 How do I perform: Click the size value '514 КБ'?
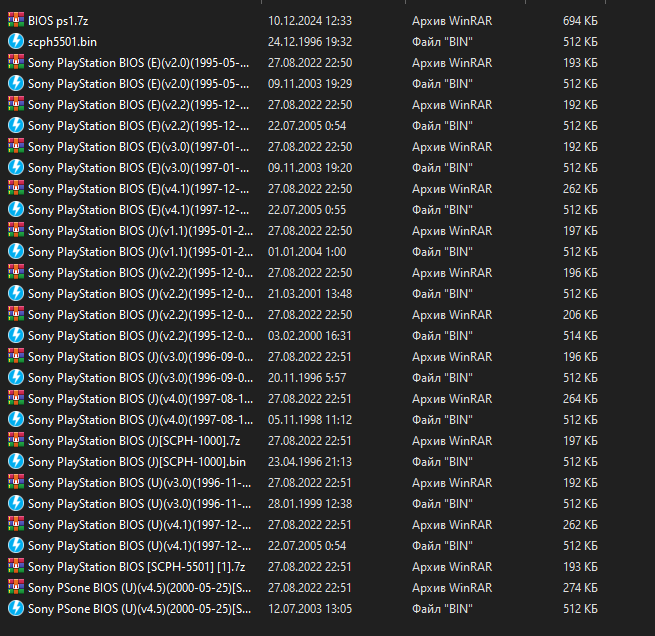580,336
